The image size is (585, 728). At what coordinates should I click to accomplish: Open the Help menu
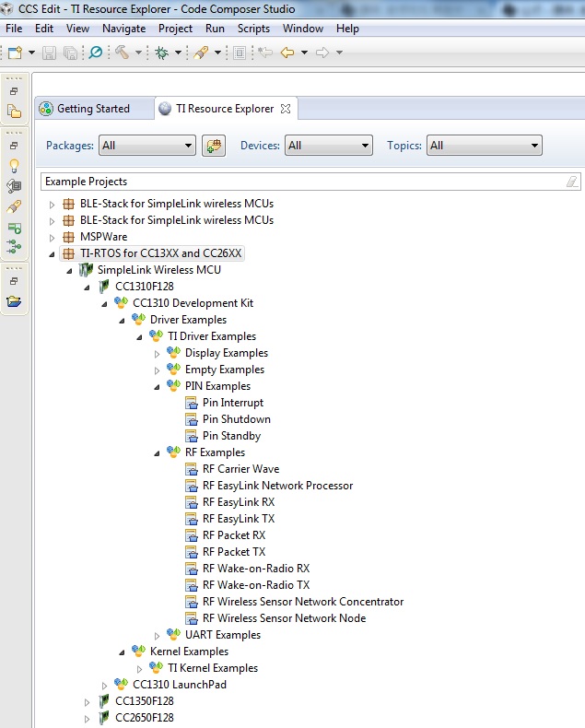347,29
